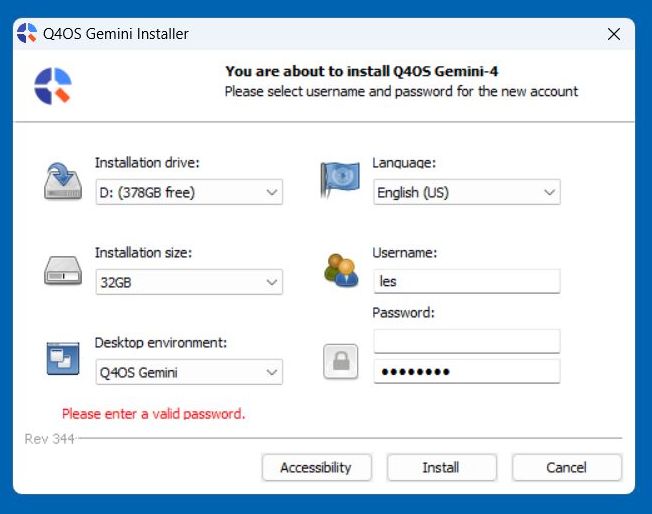Viewport: 652px width, 514px height.
Task: Click the large Q4OS logo in header
Action: pyautogui.click(x=53, y=86)
